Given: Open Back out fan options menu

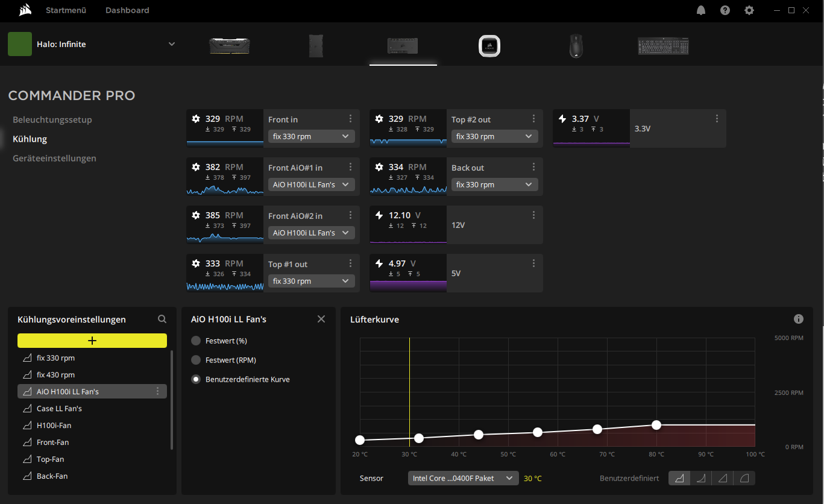Looking at the screenshot, I should click(533, 167).
